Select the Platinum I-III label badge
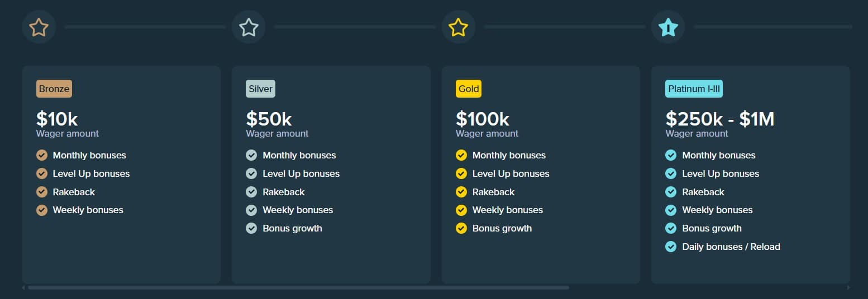The image size is (868, 299). coord(694,89)
